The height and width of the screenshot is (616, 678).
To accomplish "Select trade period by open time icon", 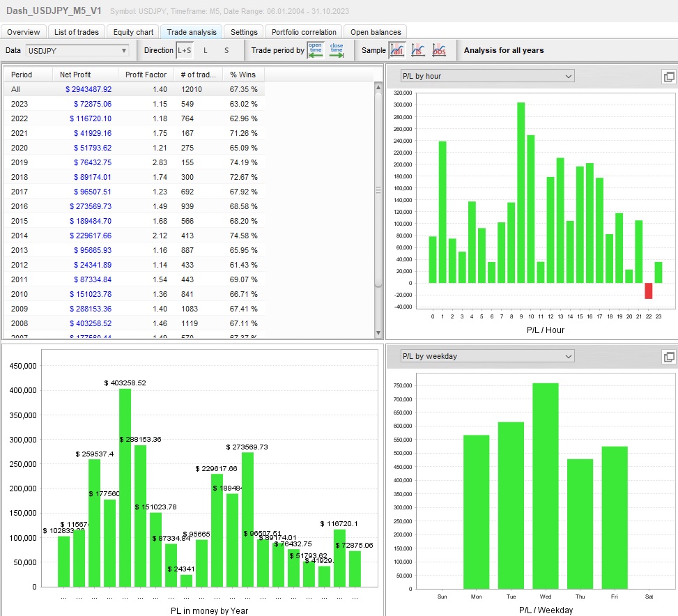I will pyautogui.click(x=316, y=50).
